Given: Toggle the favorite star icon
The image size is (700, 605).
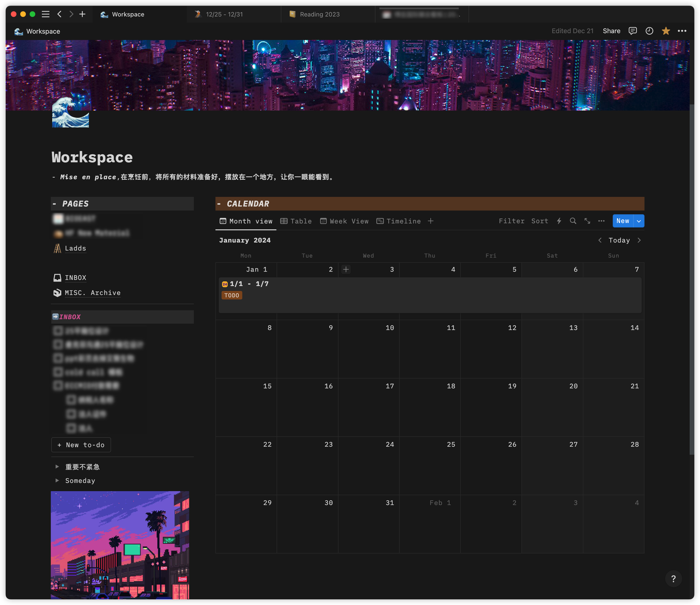Looking at the screenshot, I should click(x=665, y=31).
